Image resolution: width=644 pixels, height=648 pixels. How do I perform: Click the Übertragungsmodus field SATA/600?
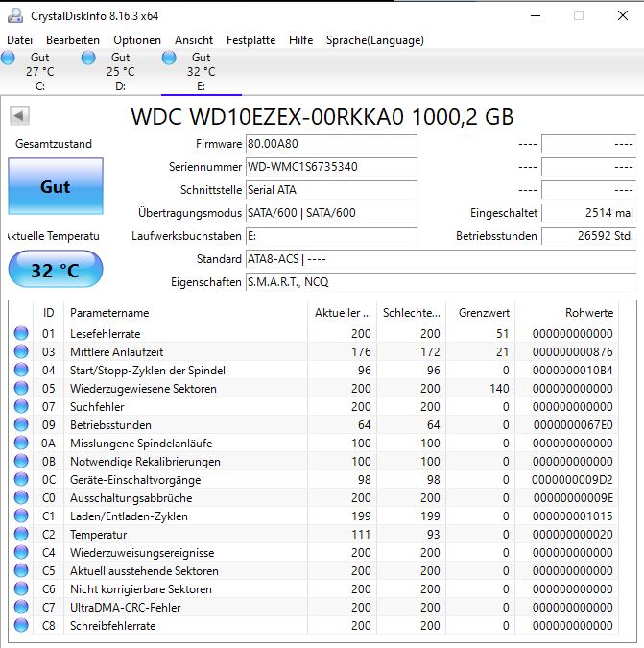pos(331,213)
